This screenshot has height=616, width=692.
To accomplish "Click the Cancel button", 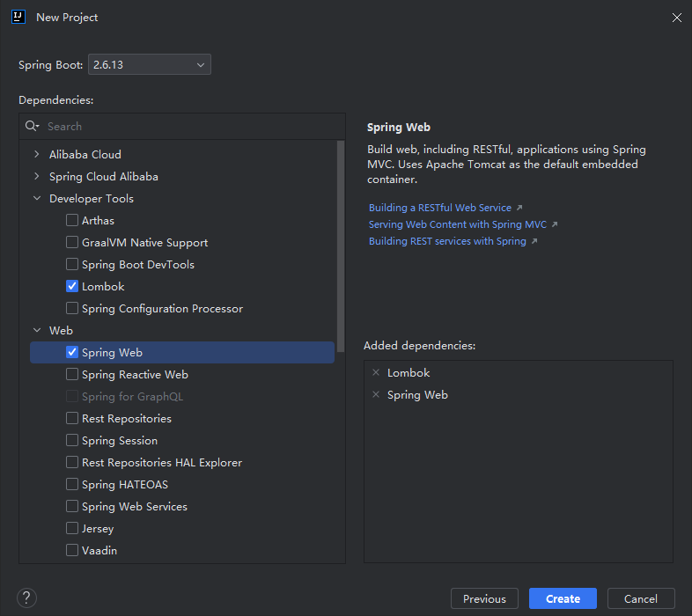I will [x=641, y=598].
